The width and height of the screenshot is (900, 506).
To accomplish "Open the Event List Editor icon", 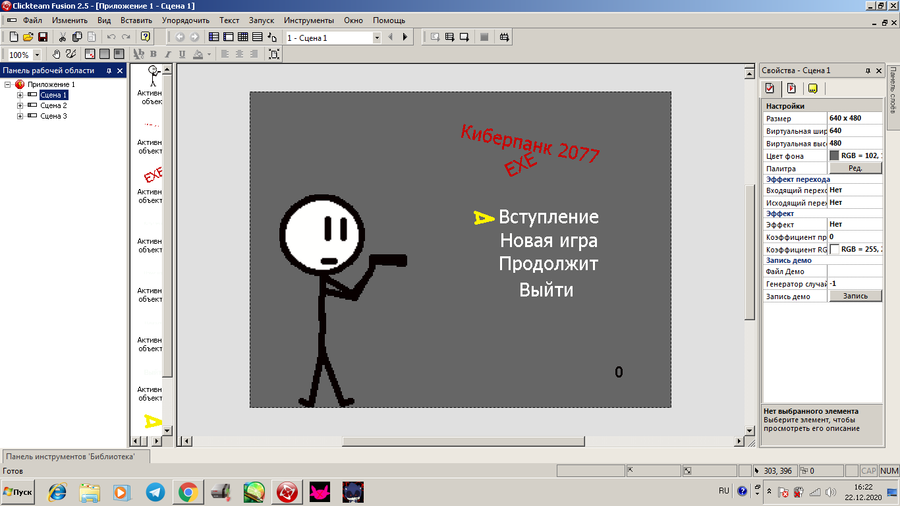I will click(257, 37).
